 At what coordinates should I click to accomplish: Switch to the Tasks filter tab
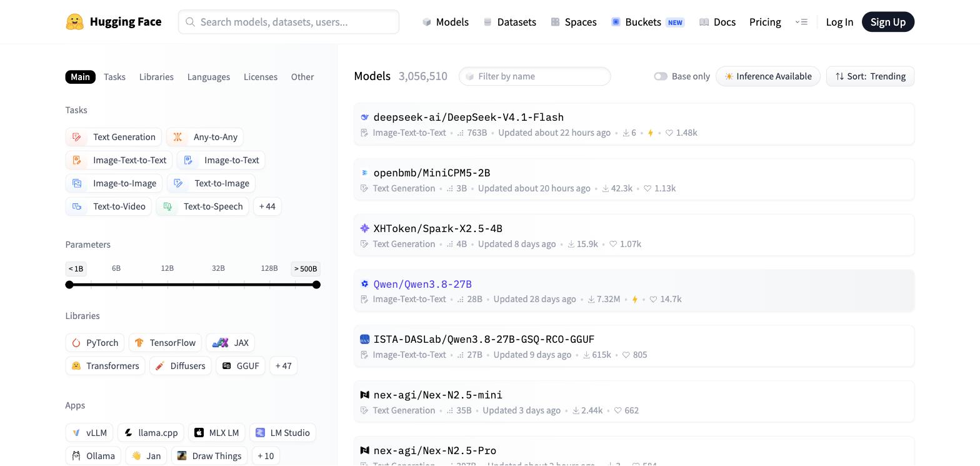(114, 77)
